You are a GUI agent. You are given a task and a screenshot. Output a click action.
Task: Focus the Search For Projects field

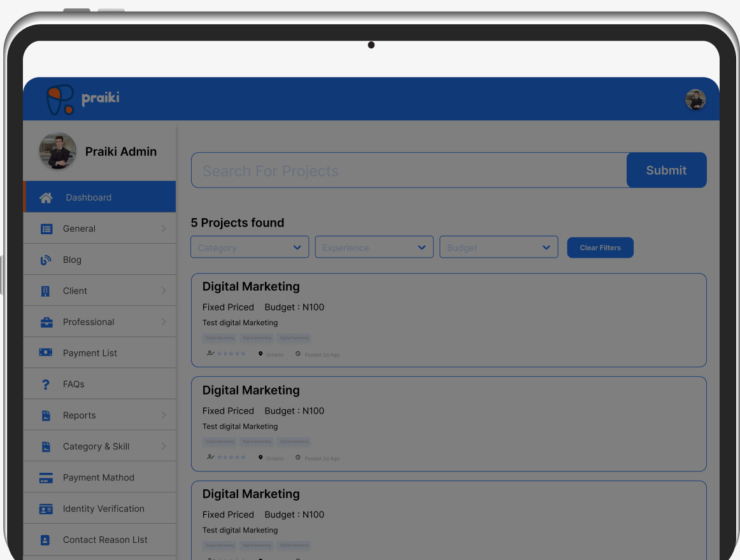coord(409,170)
